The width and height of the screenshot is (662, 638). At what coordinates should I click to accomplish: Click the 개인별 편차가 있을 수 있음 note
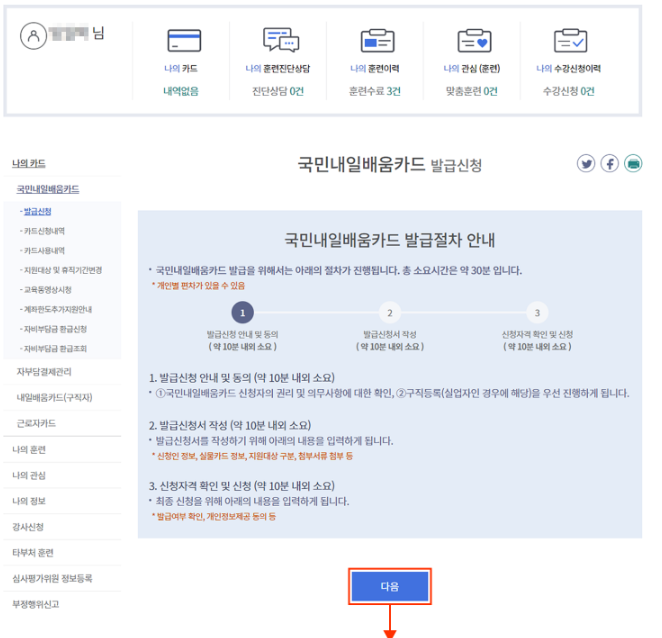[198, 286]
